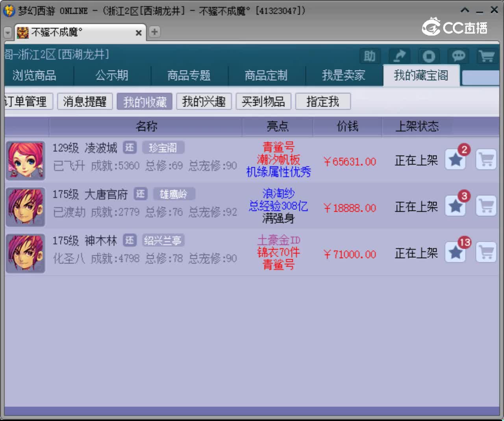
Task: Click 大唐官府 character avatar
Action: tap(26, 207)
